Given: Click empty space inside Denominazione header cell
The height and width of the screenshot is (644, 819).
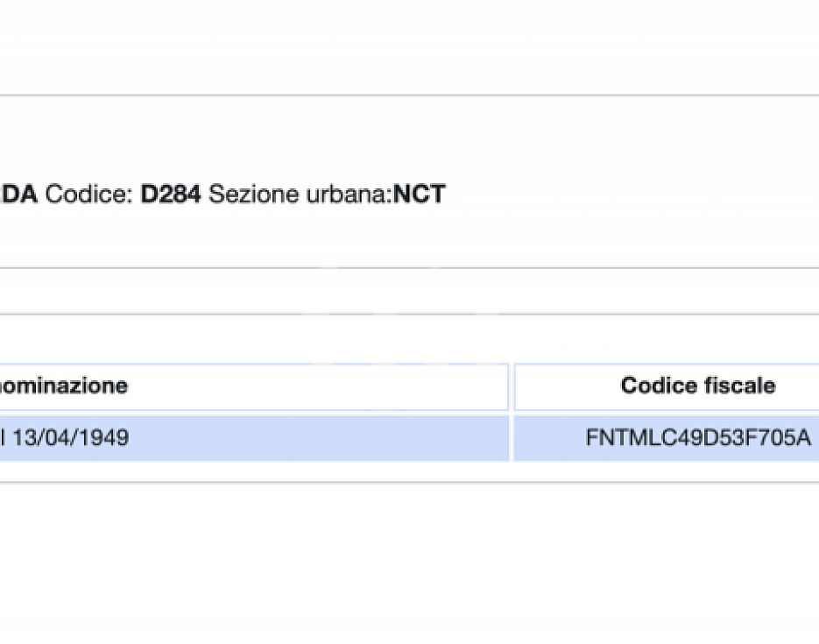Looking at the screenshot, I should point(319,386).
